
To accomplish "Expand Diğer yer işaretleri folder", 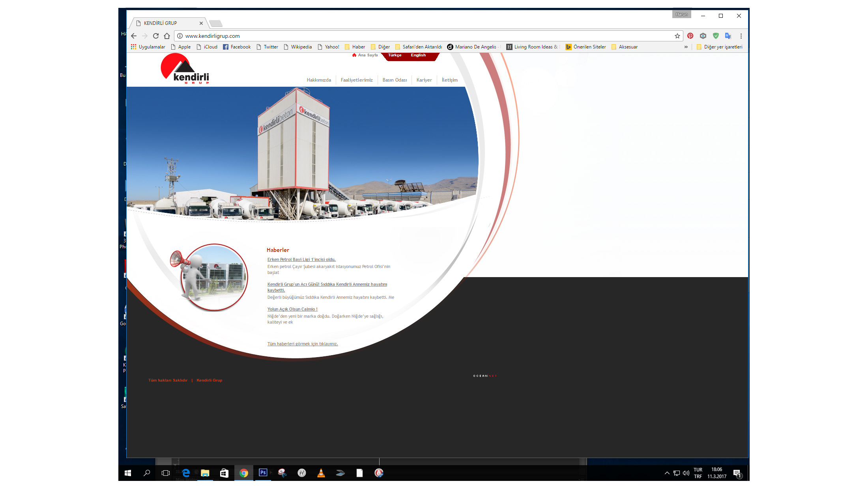I will tap(720, 47).
